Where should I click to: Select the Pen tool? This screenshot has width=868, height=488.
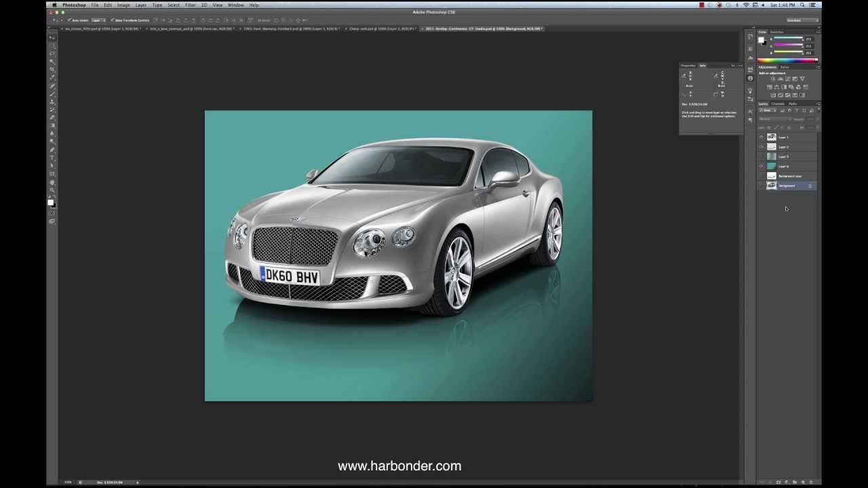click(52, 150)
